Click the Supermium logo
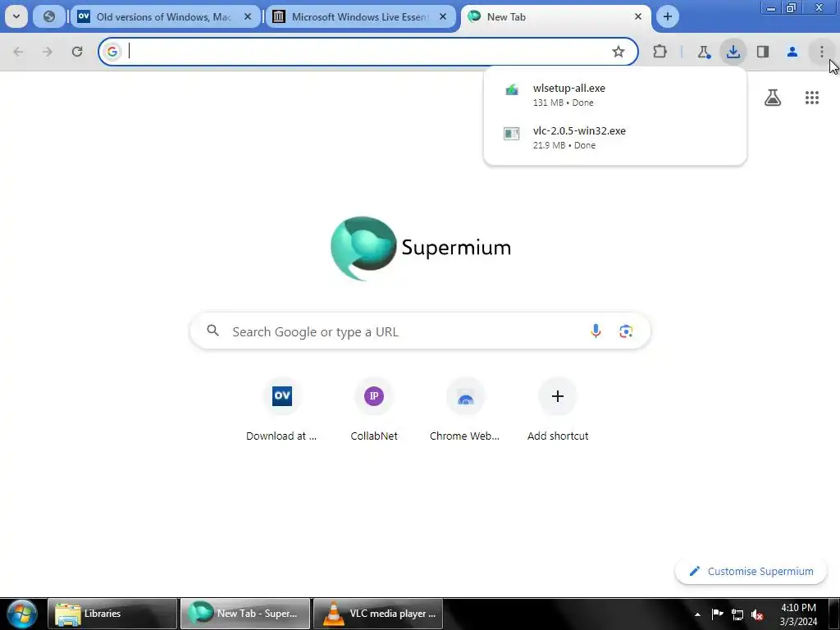This screenshot has width=840, height=630. (x=421, y=248)
